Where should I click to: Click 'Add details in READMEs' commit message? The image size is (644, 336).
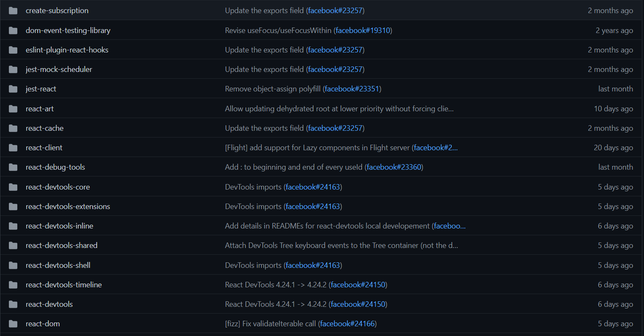327,226
